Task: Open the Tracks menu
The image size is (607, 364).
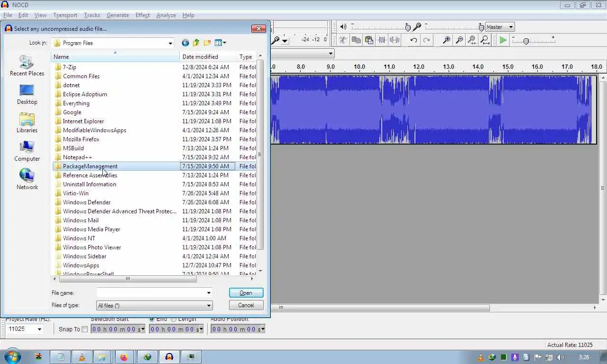Action: pos(92,15)
